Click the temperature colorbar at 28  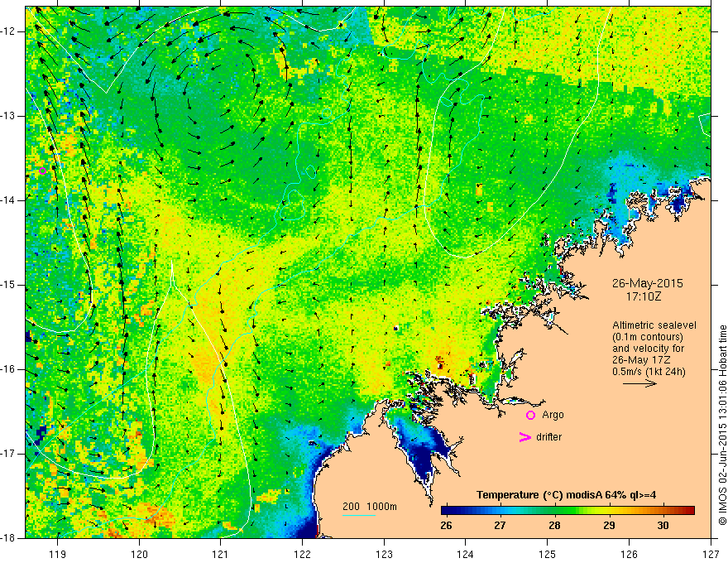pos(554,511)
